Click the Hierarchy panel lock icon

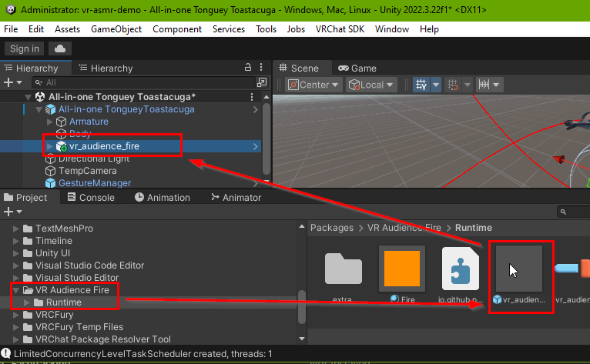(247, 67)
